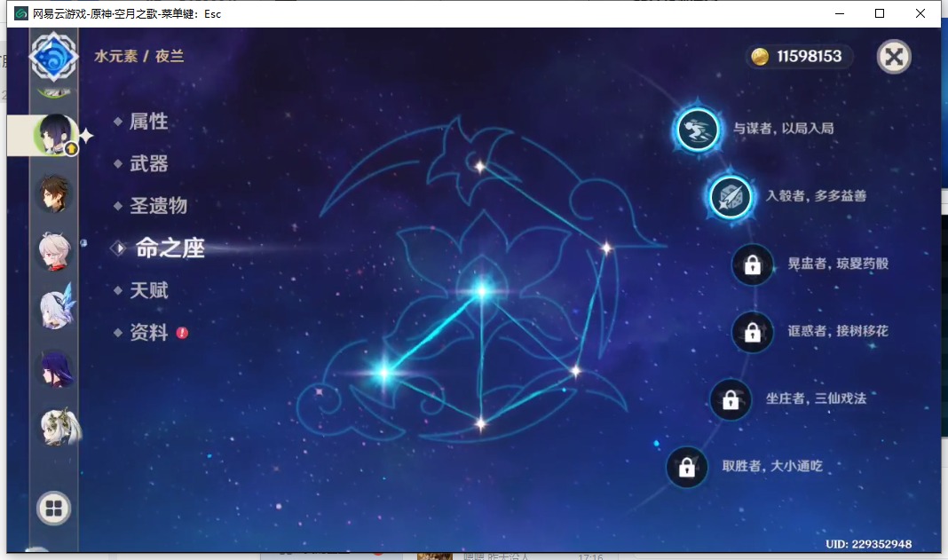Viewport: 948px width, 560px height.
Task: View constellation 与谋者,以局入局 icon
Action: tap(698, 130)
